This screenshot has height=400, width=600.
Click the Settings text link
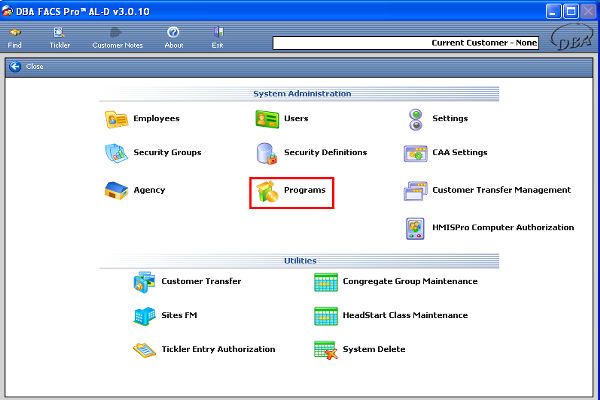click(x=450, y=118)
